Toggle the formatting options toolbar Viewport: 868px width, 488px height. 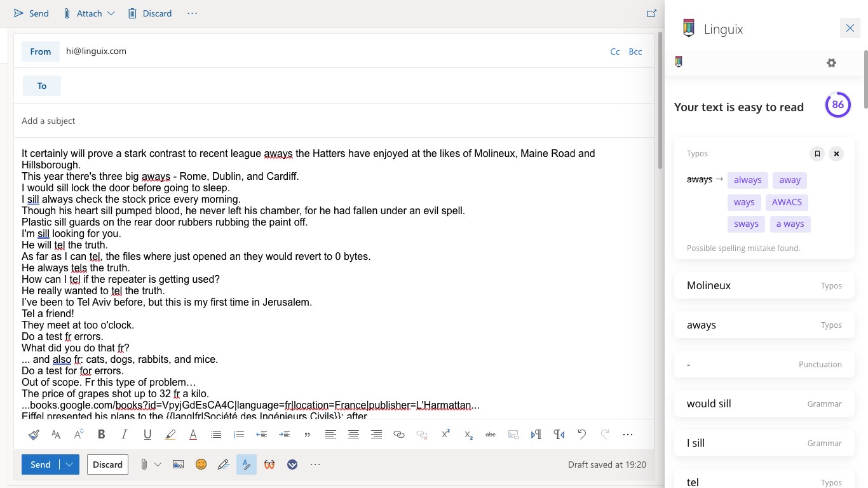pos(246,464)
